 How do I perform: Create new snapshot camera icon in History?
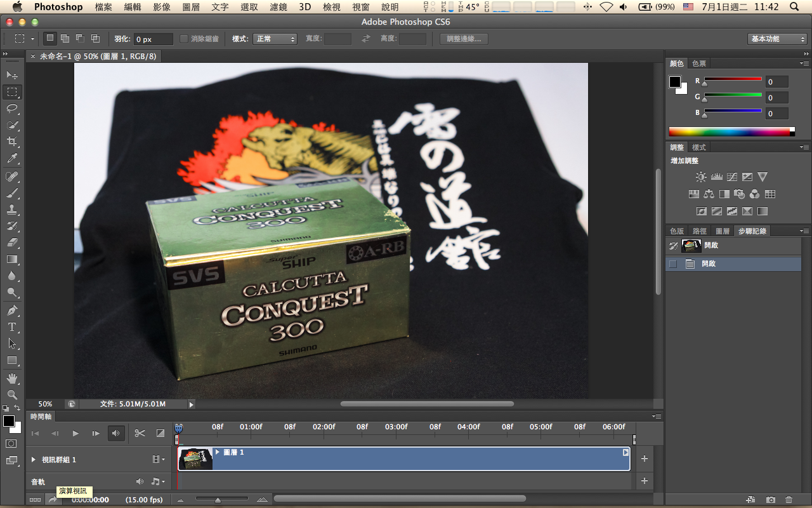point(770,500)
